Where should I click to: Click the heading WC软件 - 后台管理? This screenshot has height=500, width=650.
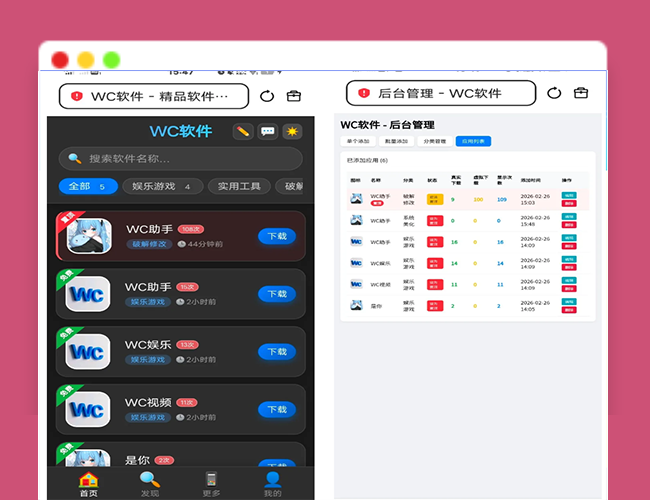click(388, 125)
